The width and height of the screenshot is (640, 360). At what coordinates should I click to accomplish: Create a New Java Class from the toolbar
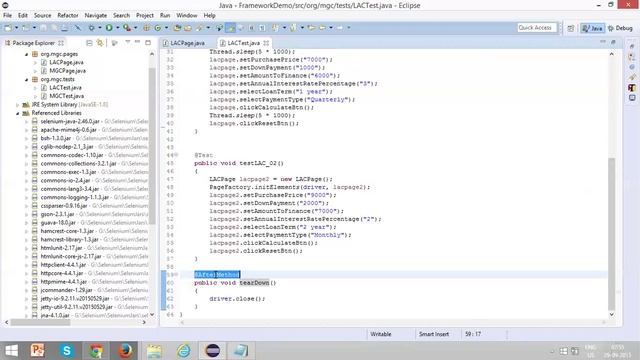[158, 28]
